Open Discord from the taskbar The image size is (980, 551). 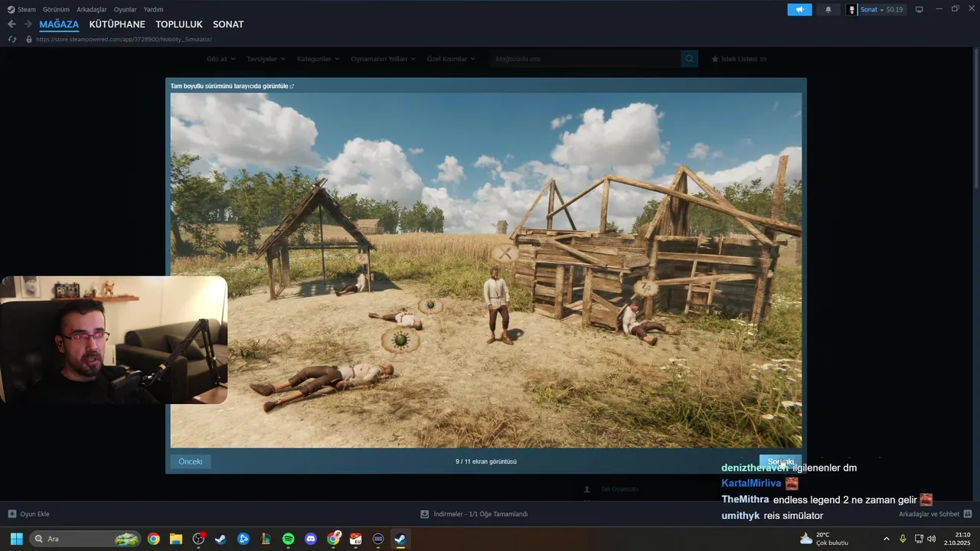pos(311,539)
